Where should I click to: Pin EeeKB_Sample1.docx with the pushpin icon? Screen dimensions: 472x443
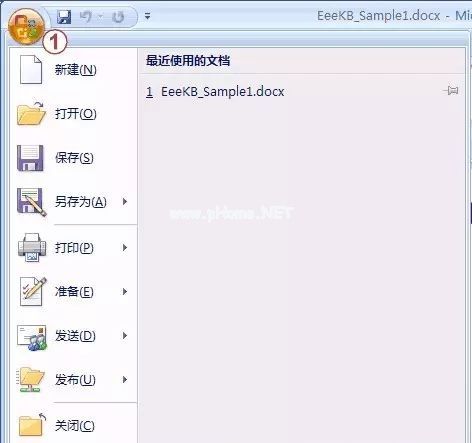click(x=451, y=90)
